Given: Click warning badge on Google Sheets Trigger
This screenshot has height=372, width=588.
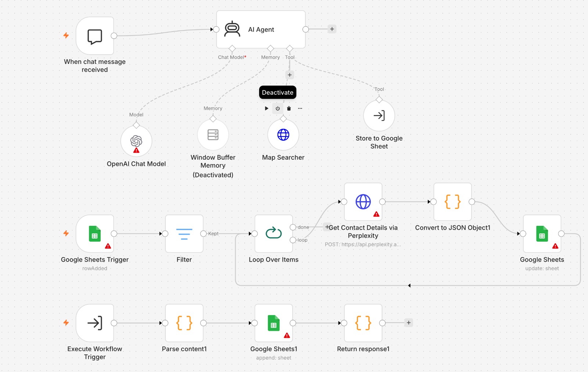Looking at the screenshot, I should tap(108, 246).
